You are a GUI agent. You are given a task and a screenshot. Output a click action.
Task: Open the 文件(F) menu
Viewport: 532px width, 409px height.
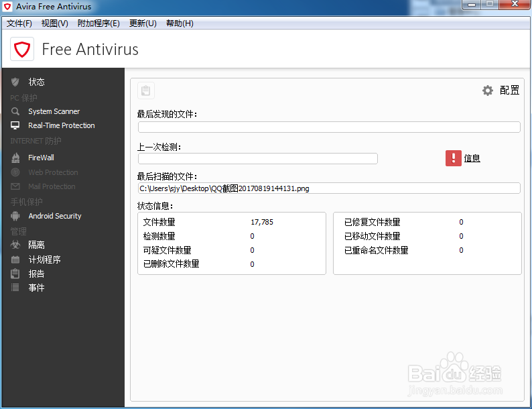[x=19, y=23]
